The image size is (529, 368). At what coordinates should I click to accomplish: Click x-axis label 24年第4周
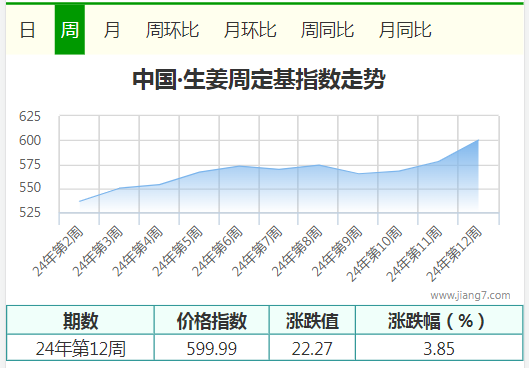click(137, 252)
